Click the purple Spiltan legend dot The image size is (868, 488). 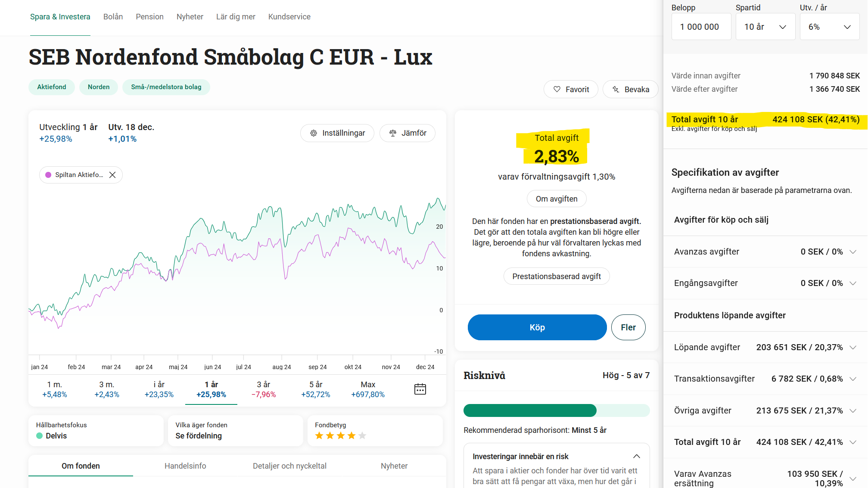pos(48,175)
